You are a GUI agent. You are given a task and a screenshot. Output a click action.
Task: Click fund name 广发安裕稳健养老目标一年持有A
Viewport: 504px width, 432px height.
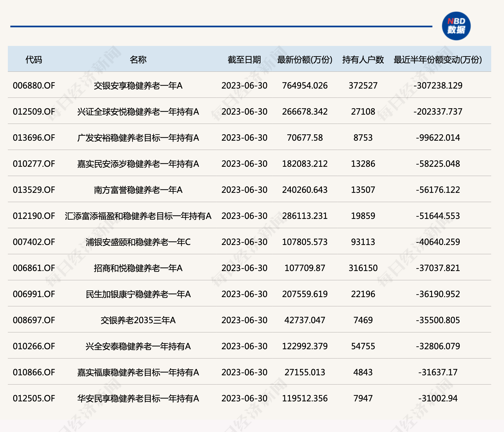coord(138,138)
